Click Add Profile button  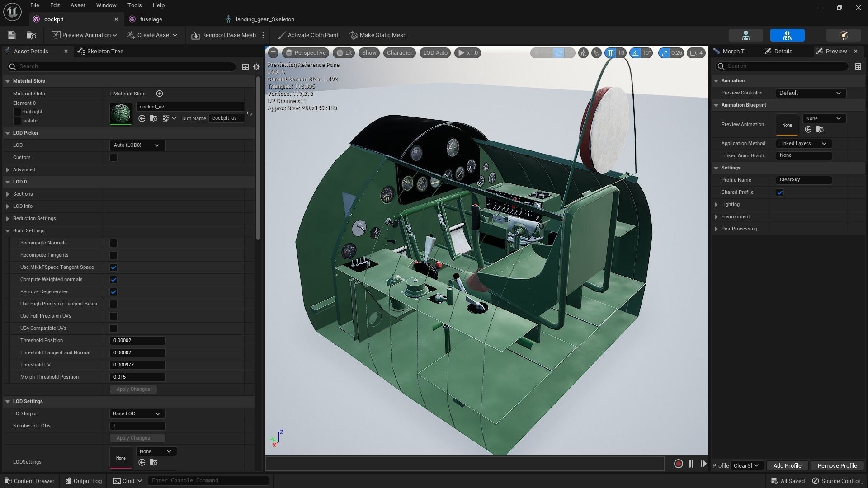(787, 466)
